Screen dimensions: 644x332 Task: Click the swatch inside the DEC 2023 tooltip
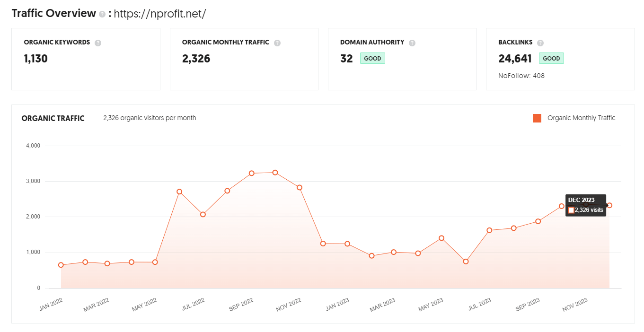click(x=571, y=210)
